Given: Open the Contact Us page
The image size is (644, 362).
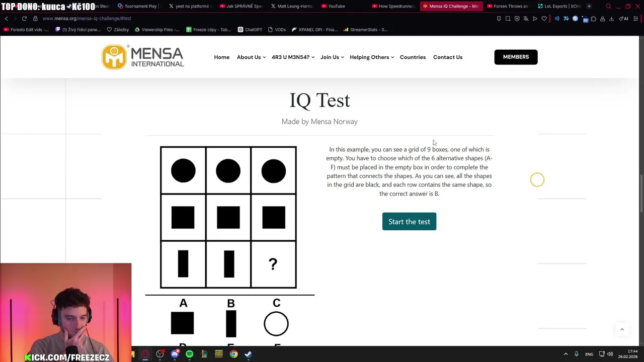Looking at the screenshot, I should pos(448,57).
